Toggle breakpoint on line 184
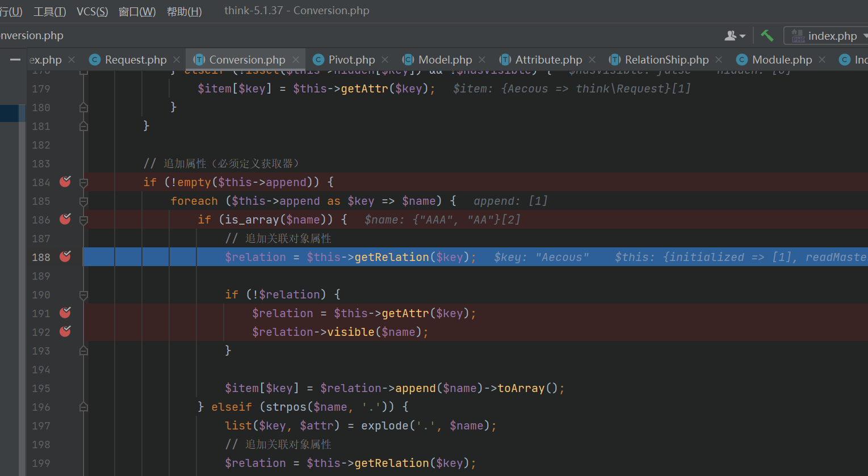This screenshot has width=868, height=476. tap(65, 182)
